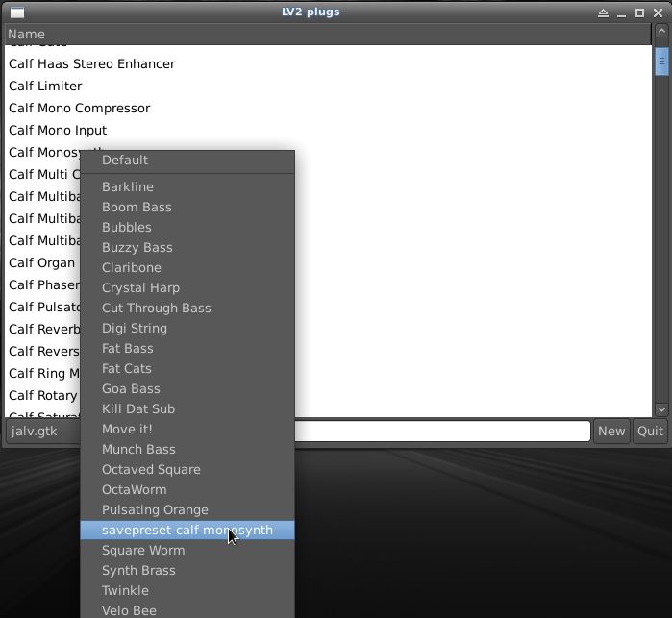Select Digi String preset
The height and width of the screenshot is (618, 672).
(187, 328)
